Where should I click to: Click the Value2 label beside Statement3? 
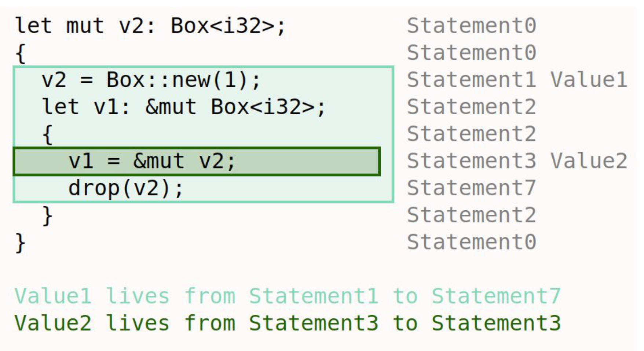point(589,161)
